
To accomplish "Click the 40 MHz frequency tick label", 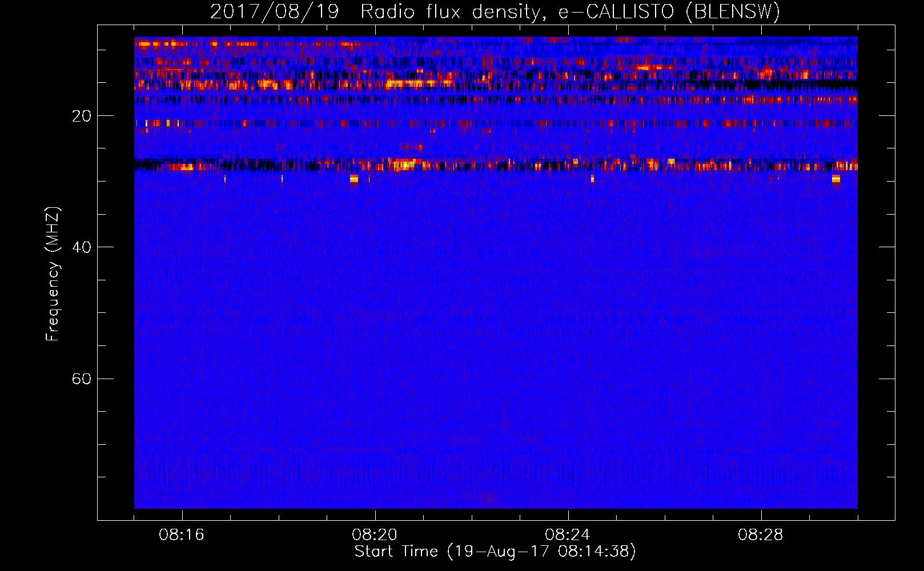I will click(82, 247).
